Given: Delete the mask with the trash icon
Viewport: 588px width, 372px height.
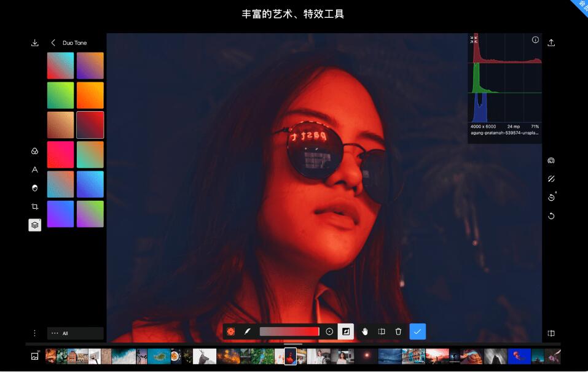Looking at the screenshot, I should pos(398,331).
